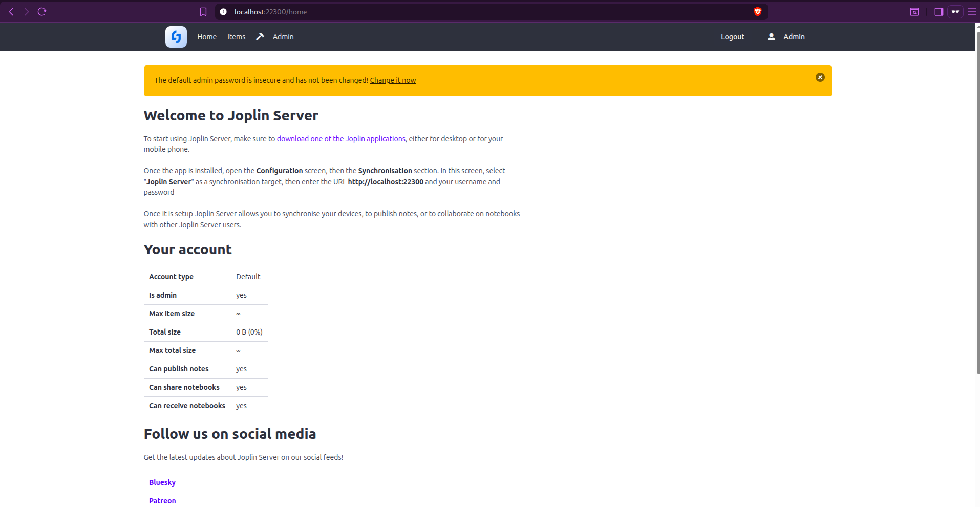
Task: Open Brave Shields lion icon
Action: tap(758, 12)
